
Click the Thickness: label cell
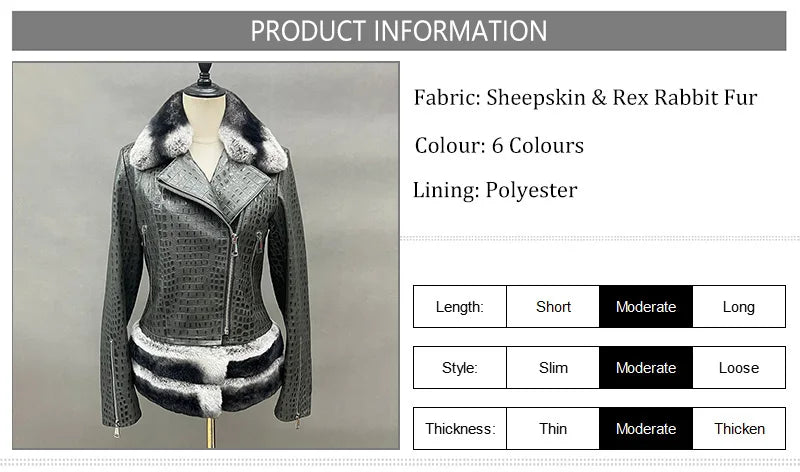click(x=460, y=429)
